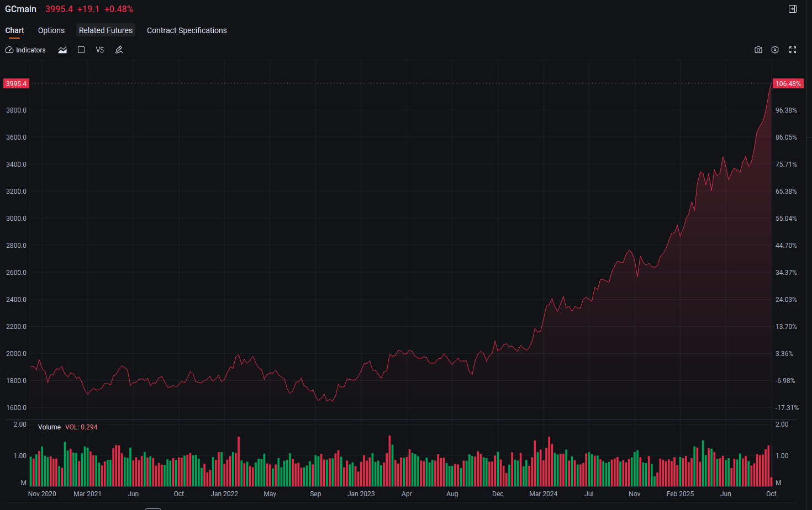Select the Contract Specifications tab
Image resolution: width=812 pixels, height=510 pixels.
(x=187, y=30)
